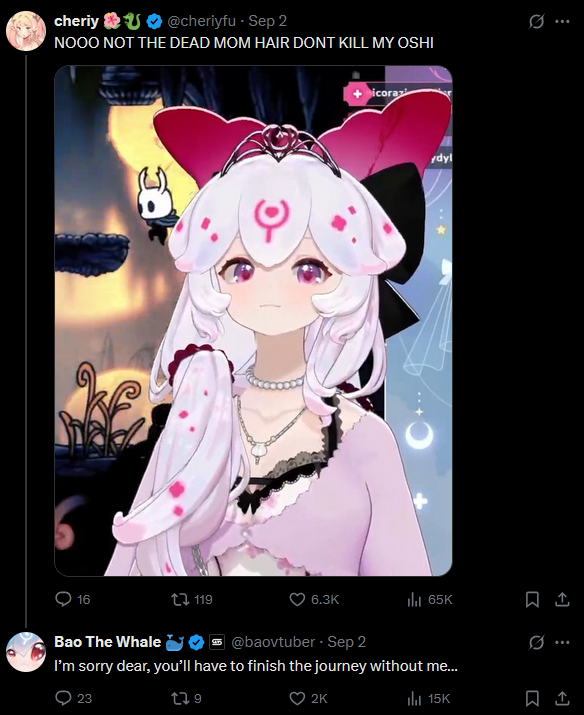Open Grok icon on Bao's reply
Viewport: 584px width, 715px height.
point(536,642)
